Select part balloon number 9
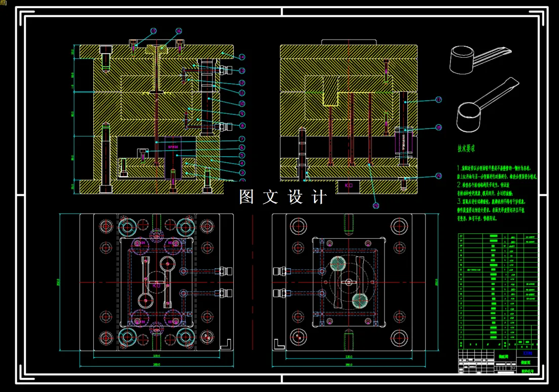The height and width of the screenshot is (392, 559). click(x=242, y=114)
